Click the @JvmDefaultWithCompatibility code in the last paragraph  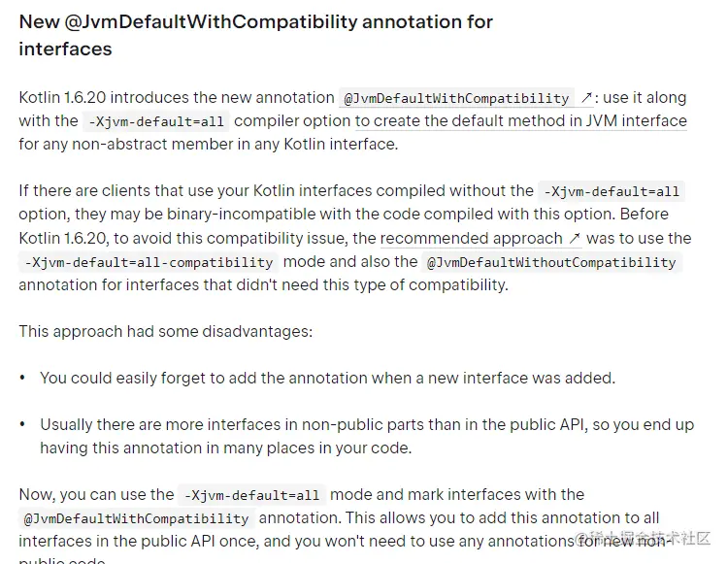136,518
